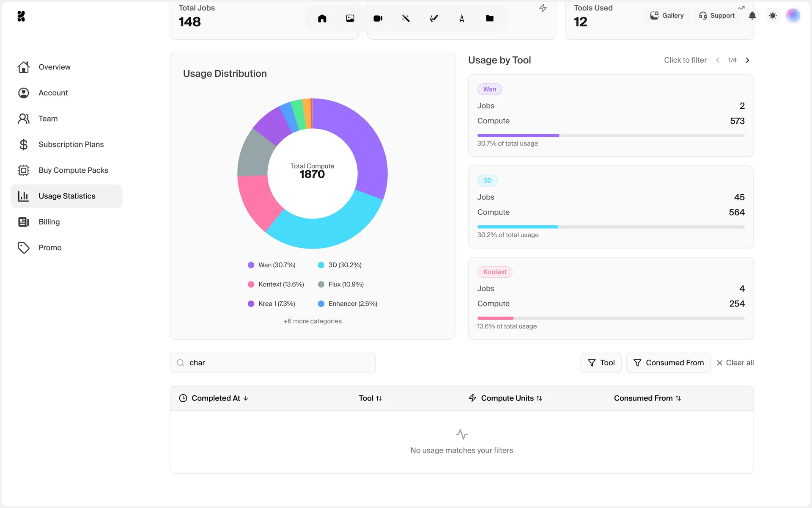The width and height of the screenshot is (812, 508).
Task: Click Clear all filters
Action: [x=735, y=363]
